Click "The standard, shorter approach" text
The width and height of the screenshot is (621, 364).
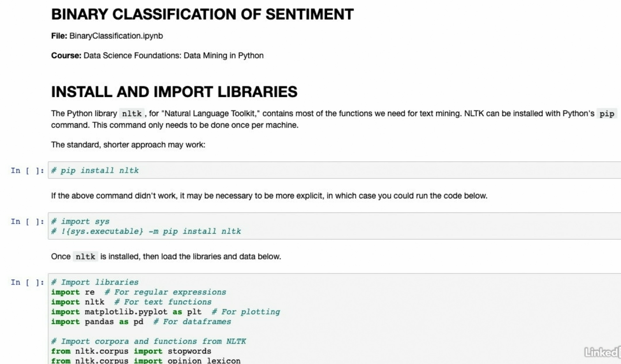128,144
